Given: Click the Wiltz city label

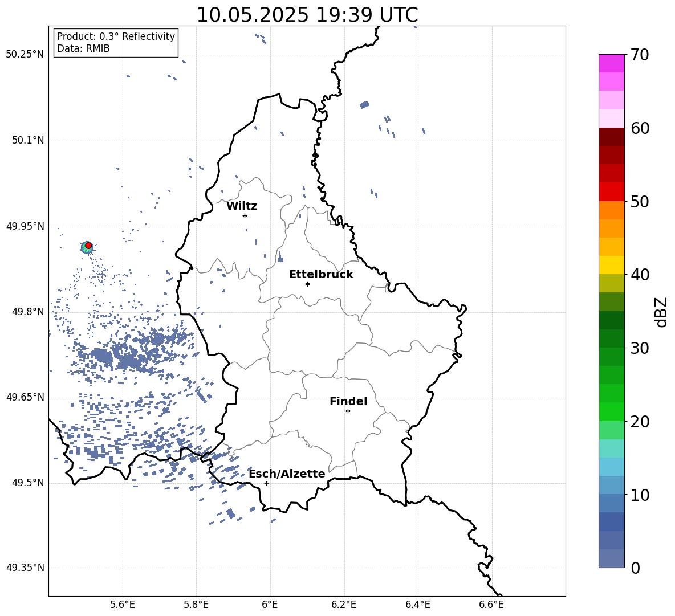Looking at the screenshot, I should coord(242,206).
